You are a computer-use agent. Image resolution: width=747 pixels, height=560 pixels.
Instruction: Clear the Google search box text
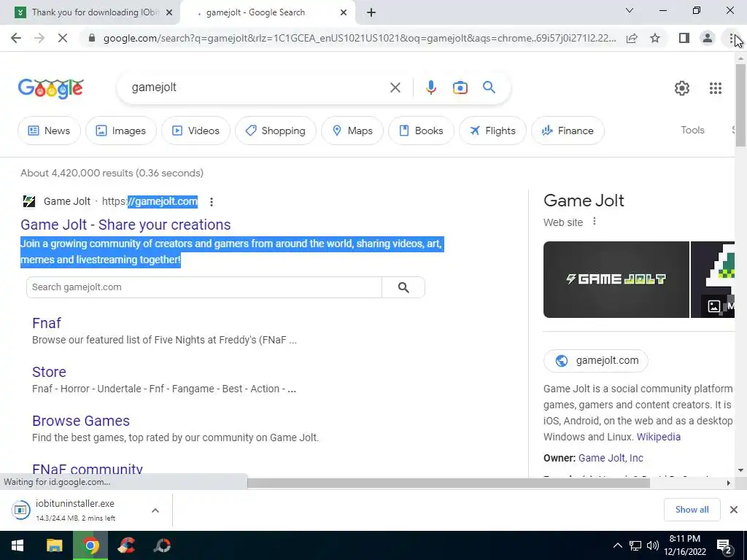click(395, 87)
